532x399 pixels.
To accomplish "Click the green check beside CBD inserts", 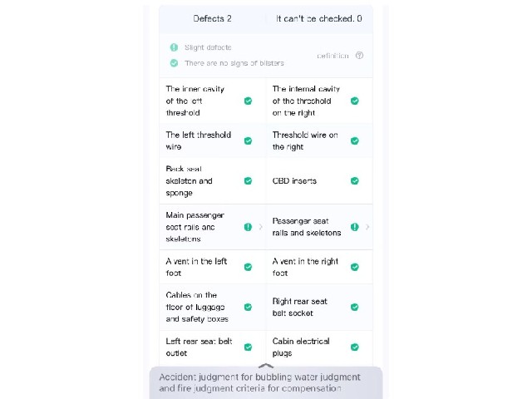I will point(355,181).
